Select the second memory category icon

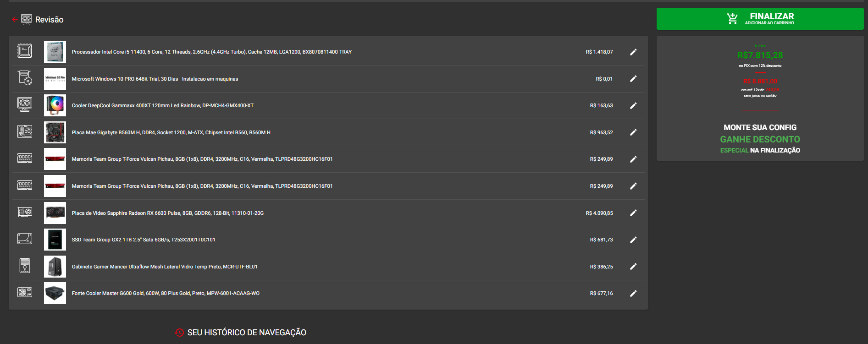[x=25, y=185]
